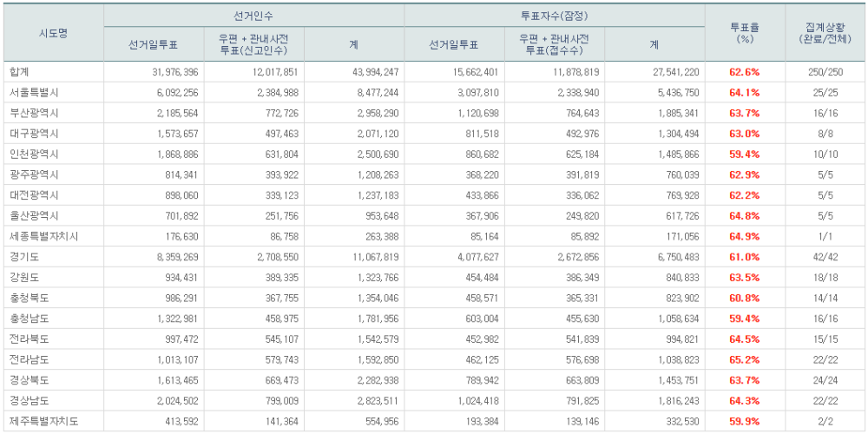The width and height of the screenshot is (868, 434).
Task: Click the 대구광역시 turnout 63.0% cell
Action: click(745, 134)
